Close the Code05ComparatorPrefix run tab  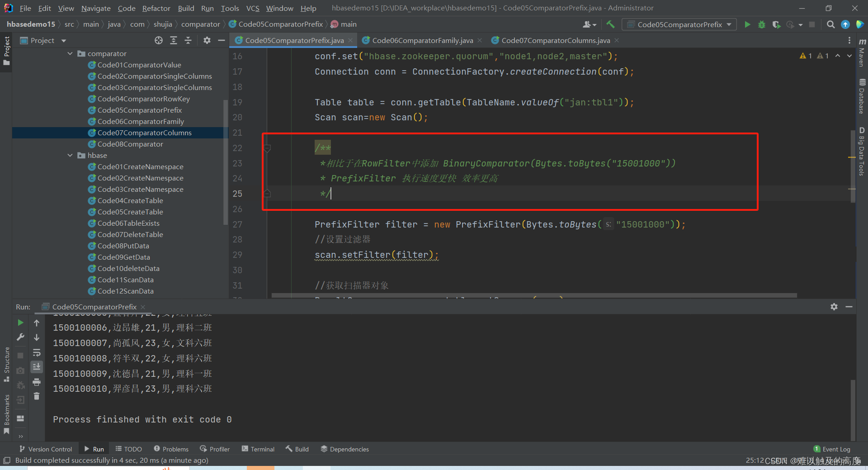[x=143, y=307]
